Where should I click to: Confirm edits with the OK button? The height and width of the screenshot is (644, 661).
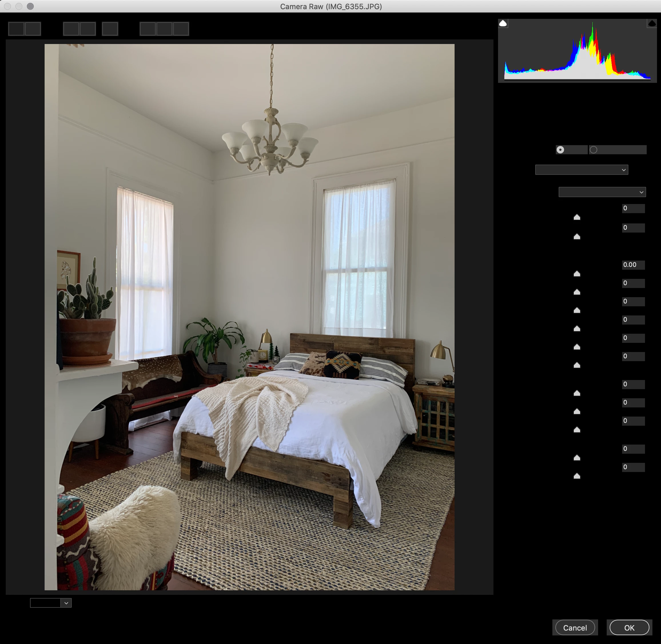[629, 628]
